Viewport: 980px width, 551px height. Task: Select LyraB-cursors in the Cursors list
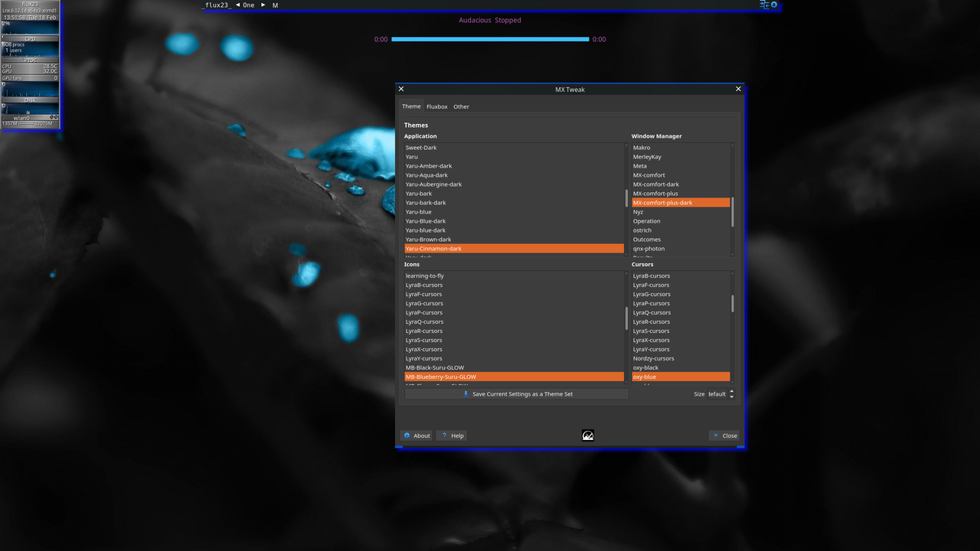tap(681, 276)
